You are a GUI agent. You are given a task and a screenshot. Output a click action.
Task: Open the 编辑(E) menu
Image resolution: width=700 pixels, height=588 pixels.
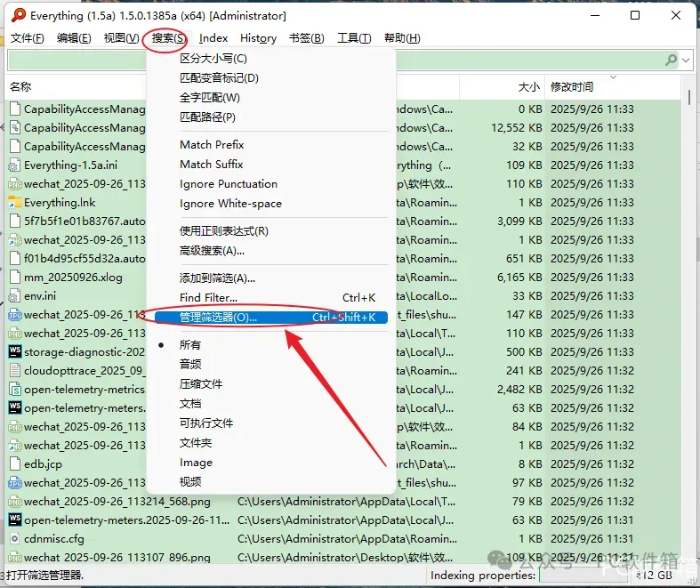74,38
